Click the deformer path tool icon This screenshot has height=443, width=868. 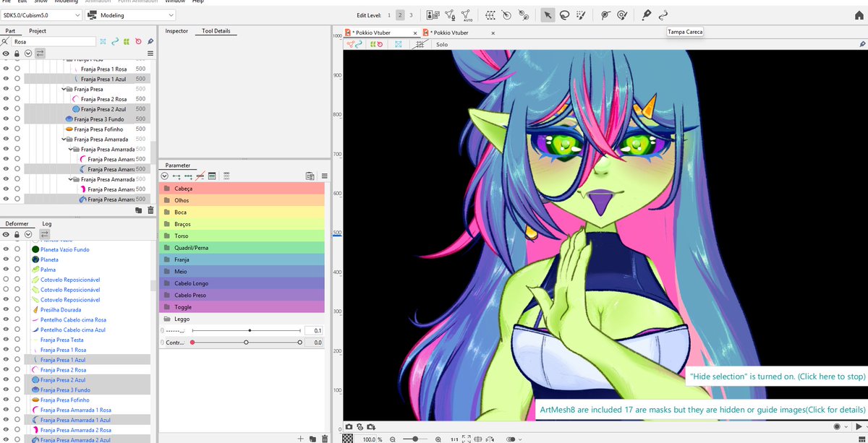(523, 14)
